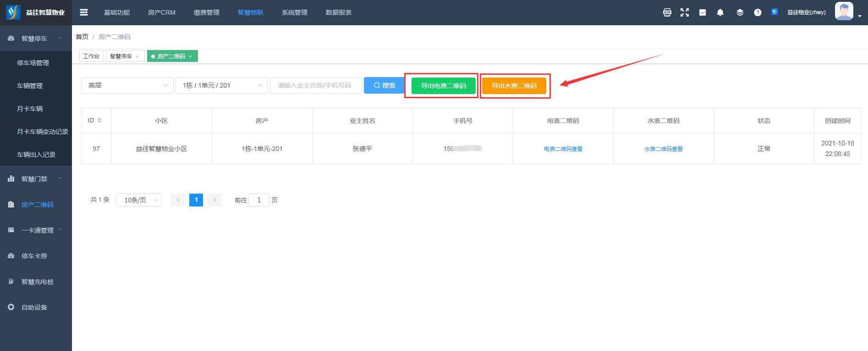Screen dimensions: 868x351
Task: Select page 1 in pagination
Action: [196, 200]
